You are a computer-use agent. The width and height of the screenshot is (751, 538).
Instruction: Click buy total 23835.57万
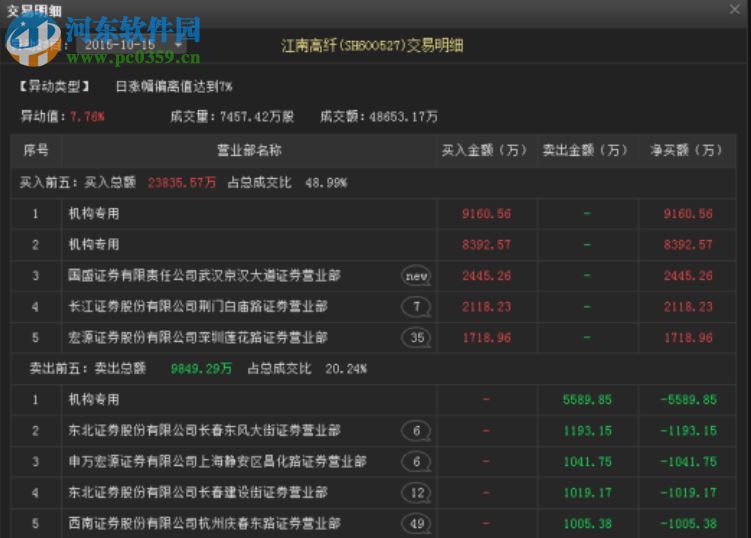click(182, 183)
